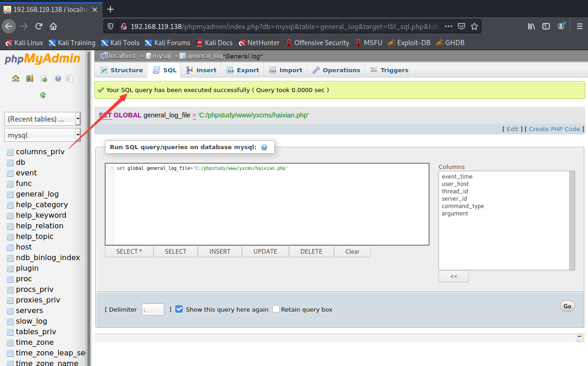588x366 pixels.
Task: Open the Triggers tab
Action: tap(389, 70)
